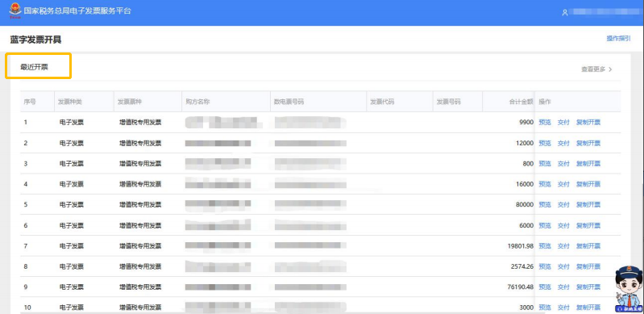Click the 序号 column header

click(30, 102)
